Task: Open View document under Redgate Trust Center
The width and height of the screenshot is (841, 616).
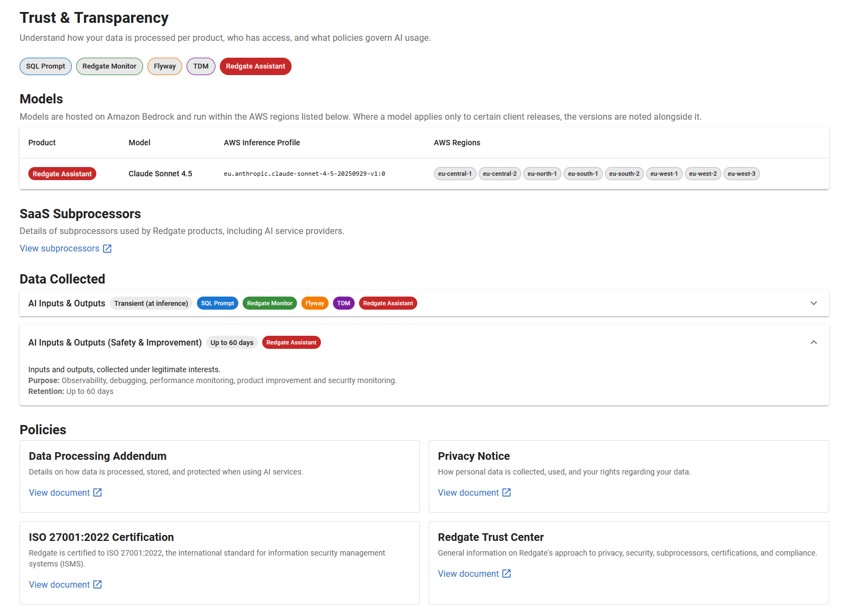Action: click(474, 574)
